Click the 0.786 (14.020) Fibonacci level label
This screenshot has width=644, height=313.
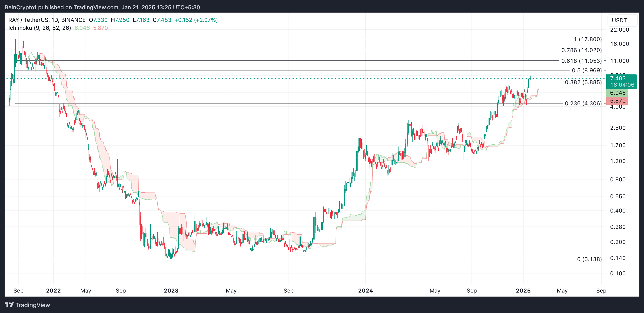[581, 50]
